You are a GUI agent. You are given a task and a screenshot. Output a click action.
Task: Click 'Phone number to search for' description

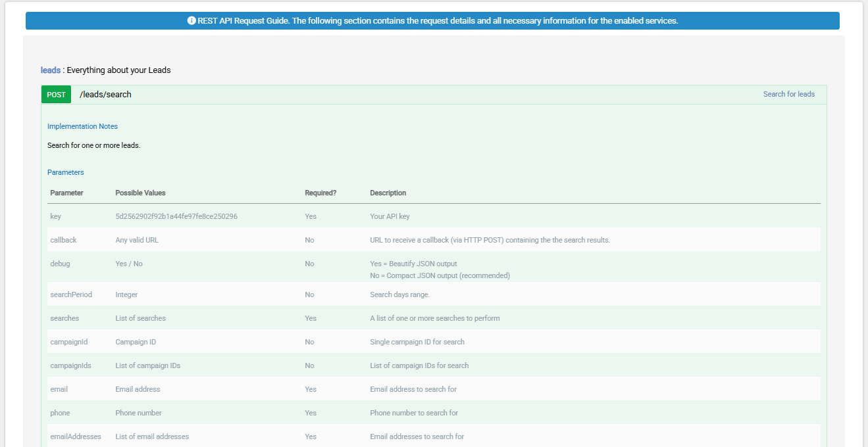tap(414, 413)
